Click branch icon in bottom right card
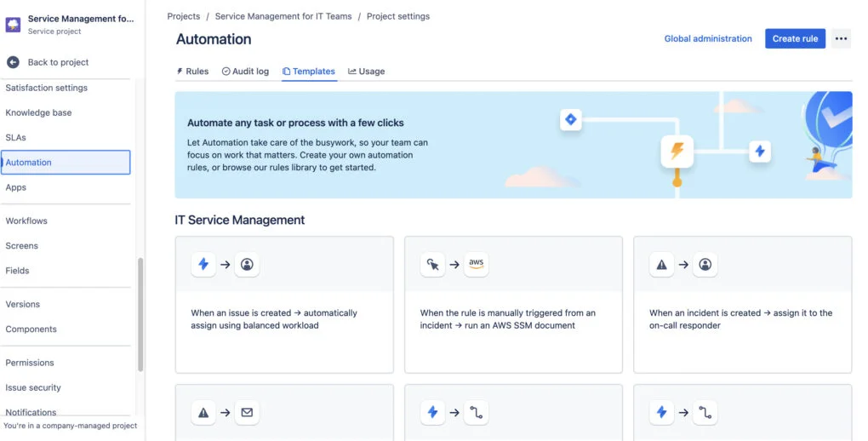 click(x=705, y=412)
